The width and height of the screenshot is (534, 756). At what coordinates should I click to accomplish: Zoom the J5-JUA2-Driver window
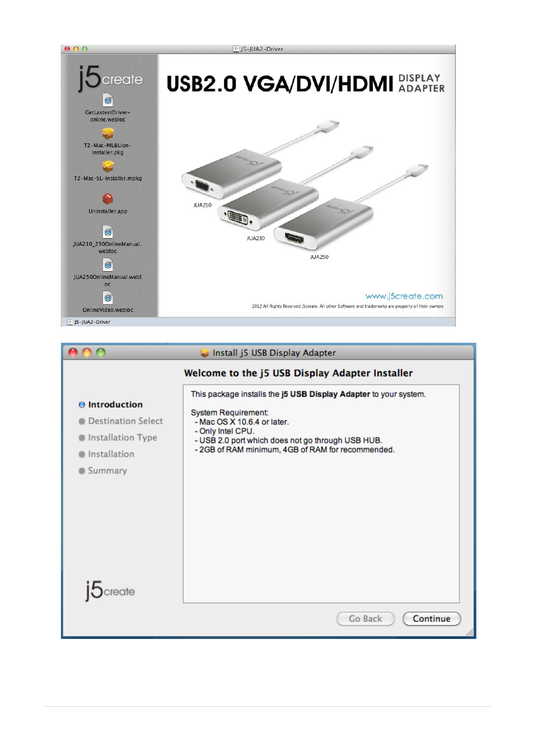point(85,49)
